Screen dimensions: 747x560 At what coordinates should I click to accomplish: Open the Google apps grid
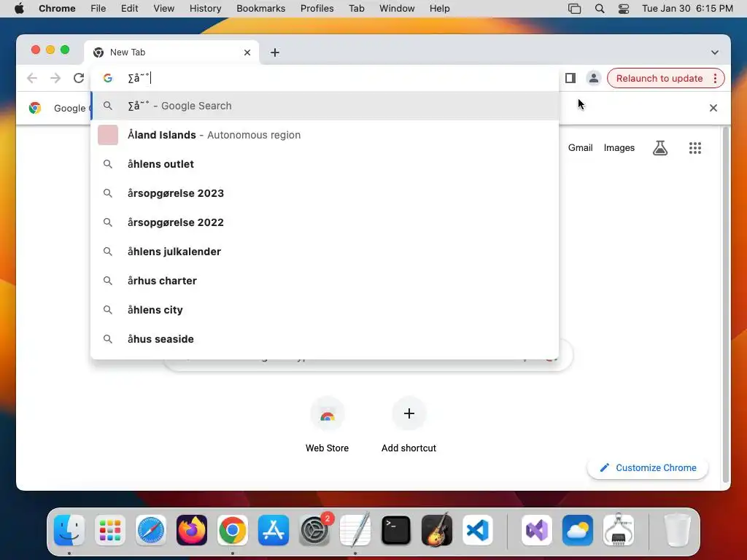pyautogui.click(x=695, y=147)
